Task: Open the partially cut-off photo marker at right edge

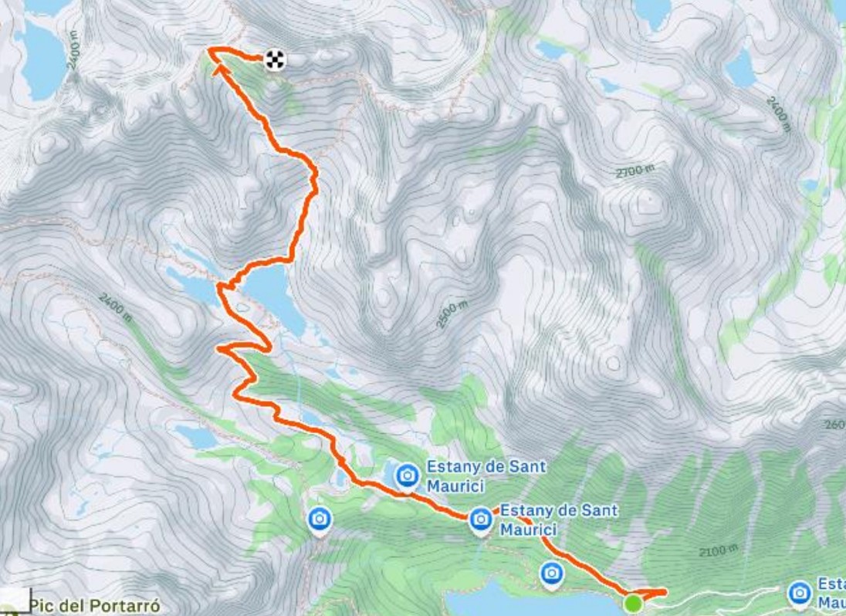Action: pos(800,594)
